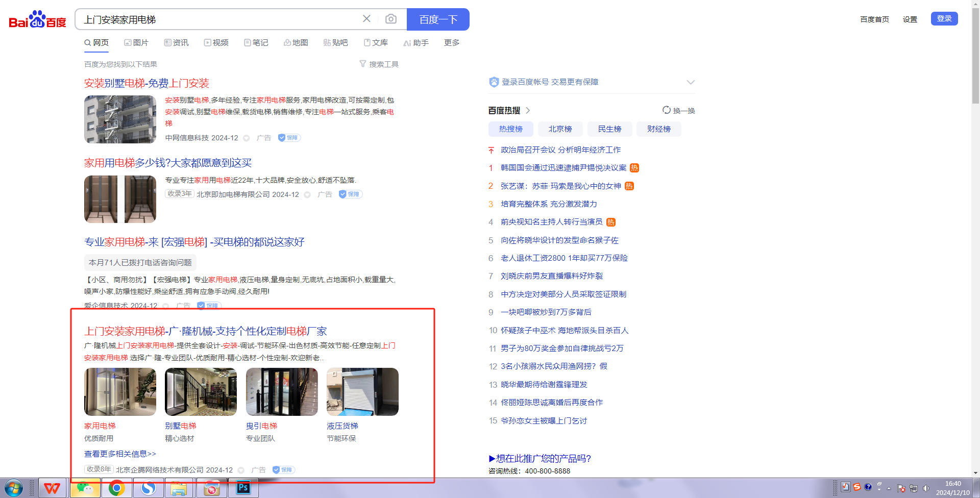Expand the 登录百度帐号 security panel

[691, 82]
